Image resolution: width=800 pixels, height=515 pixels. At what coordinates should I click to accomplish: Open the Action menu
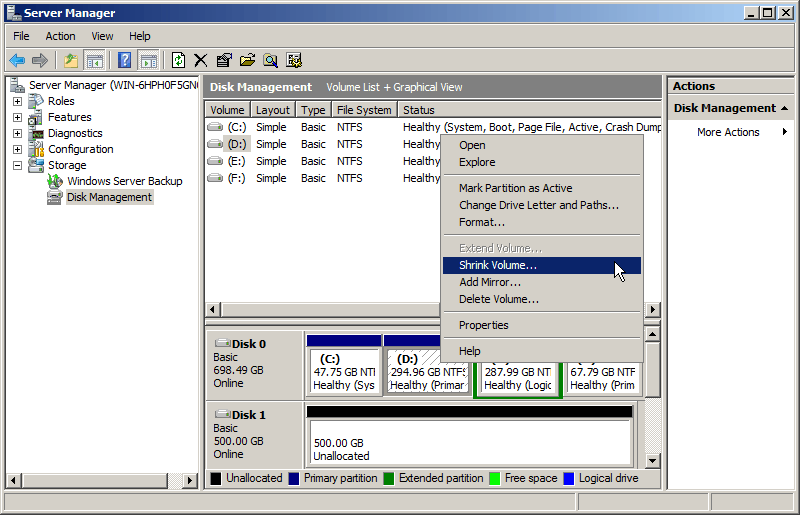coord(60,36)
